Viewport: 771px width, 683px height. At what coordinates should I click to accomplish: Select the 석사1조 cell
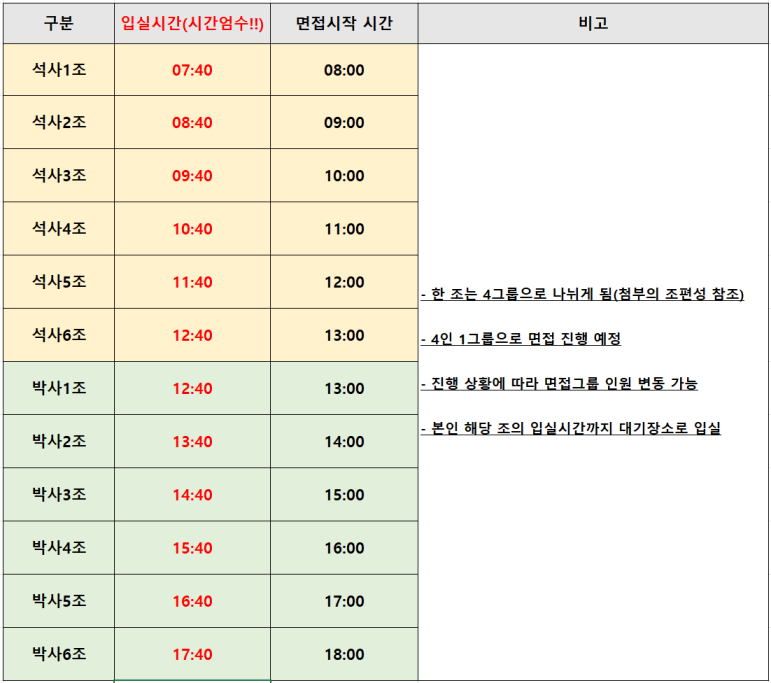click(x=59, y=70)
